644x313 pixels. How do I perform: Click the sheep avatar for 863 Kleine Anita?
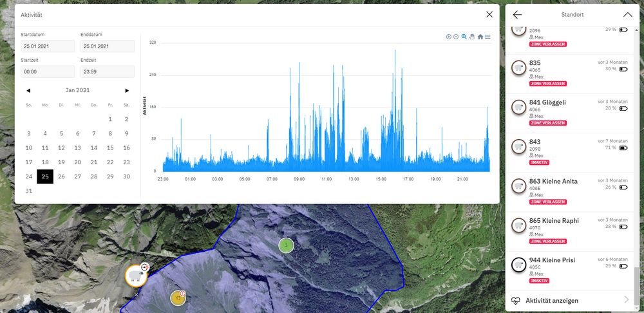(518, 186)
